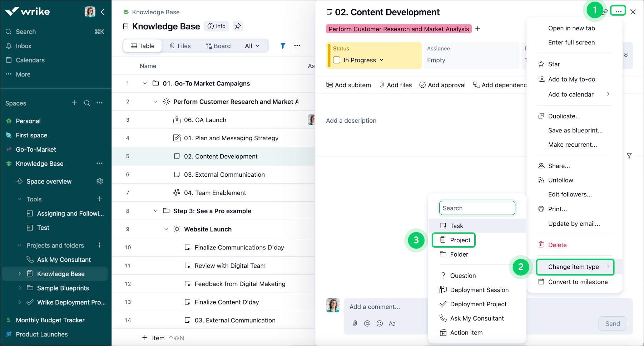
Task: Choose Convert to milestone menu option
Action: pyautogui.click(x=578, y=282)
